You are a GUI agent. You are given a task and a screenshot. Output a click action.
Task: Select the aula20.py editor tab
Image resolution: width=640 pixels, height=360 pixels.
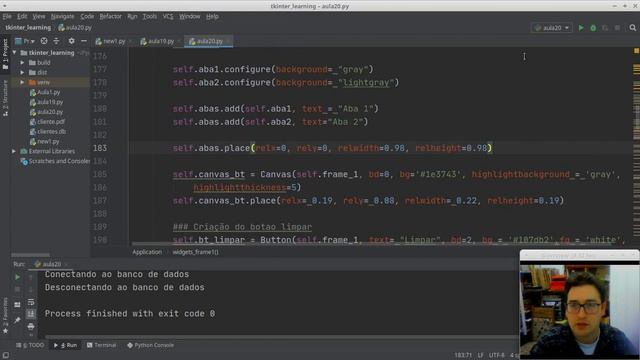pos(208,41)
